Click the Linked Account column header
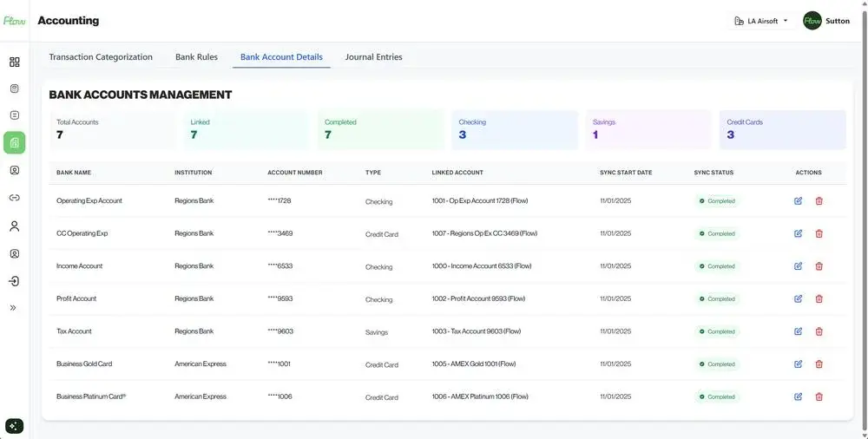The width and height of the screenshot is (868, 439). (x=457, y=173)
